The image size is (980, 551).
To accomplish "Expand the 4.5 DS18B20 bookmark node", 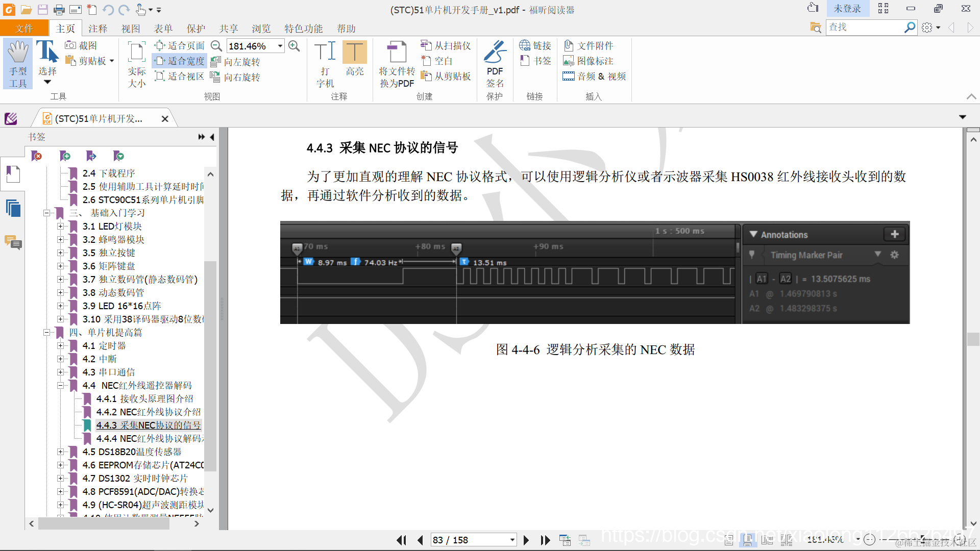I will pyautogui.click(x=60, y=452).
